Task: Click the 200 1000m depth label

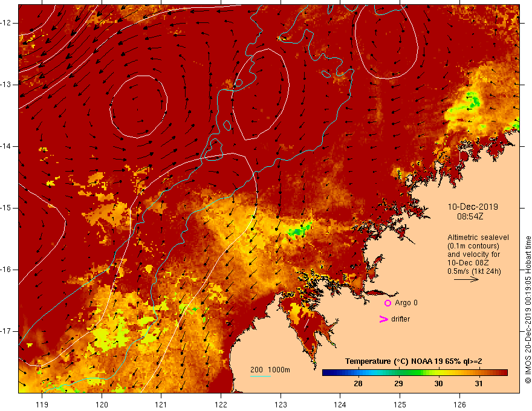Action: [x=270, y=370]
